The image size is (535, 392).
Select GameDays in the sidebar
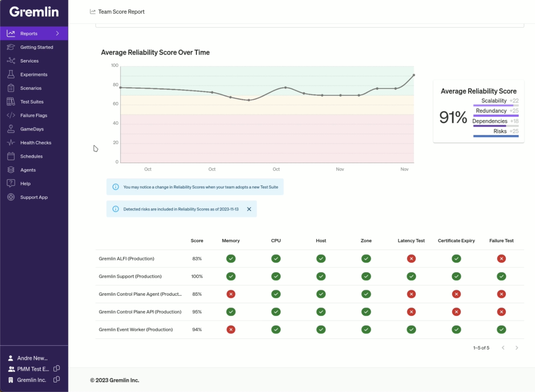coord(31,129)
